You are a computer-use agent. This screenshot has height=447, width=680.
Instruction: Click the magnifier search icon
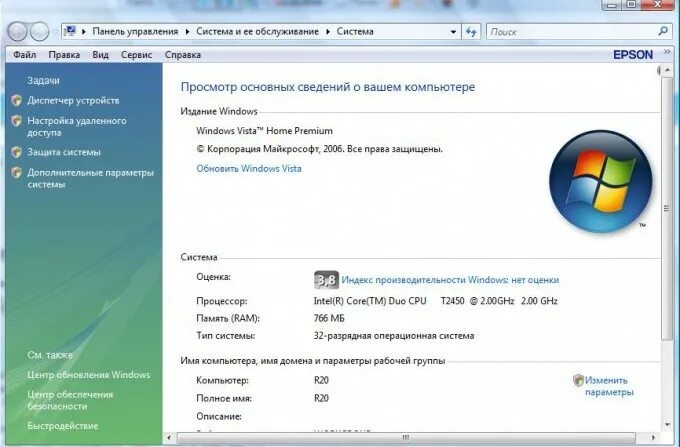(663, 31)
